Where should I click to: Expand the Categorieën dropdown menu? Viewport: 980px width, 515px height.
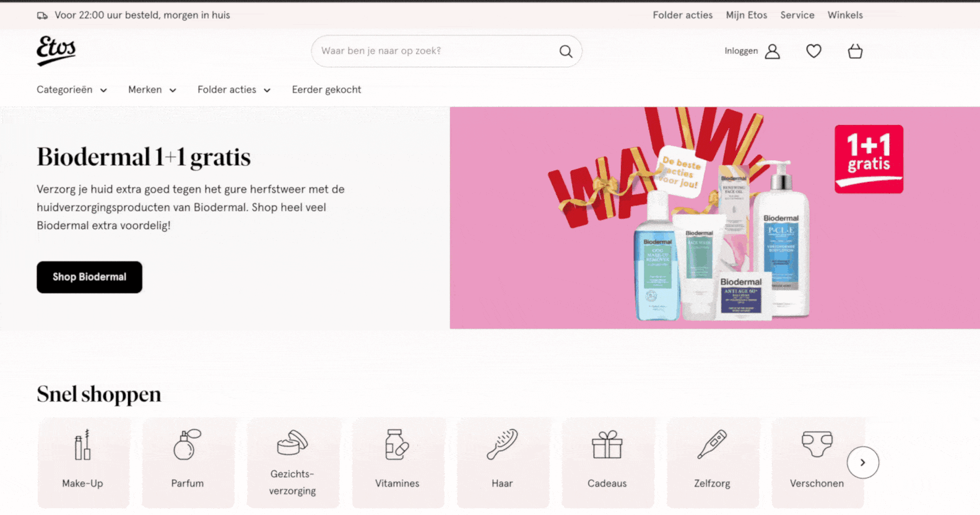71,90
